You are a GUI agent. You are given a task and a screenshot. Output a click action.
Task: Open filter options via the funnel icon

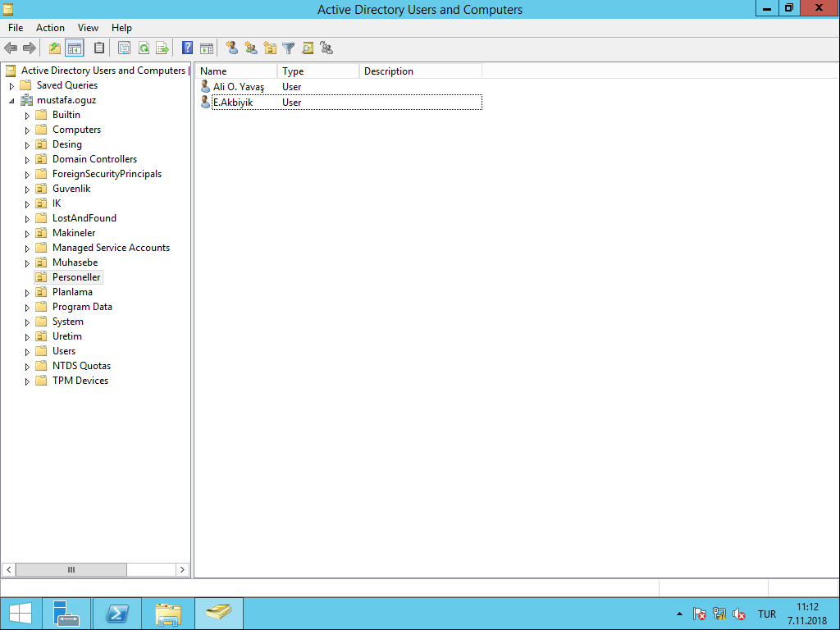[289, 48]
